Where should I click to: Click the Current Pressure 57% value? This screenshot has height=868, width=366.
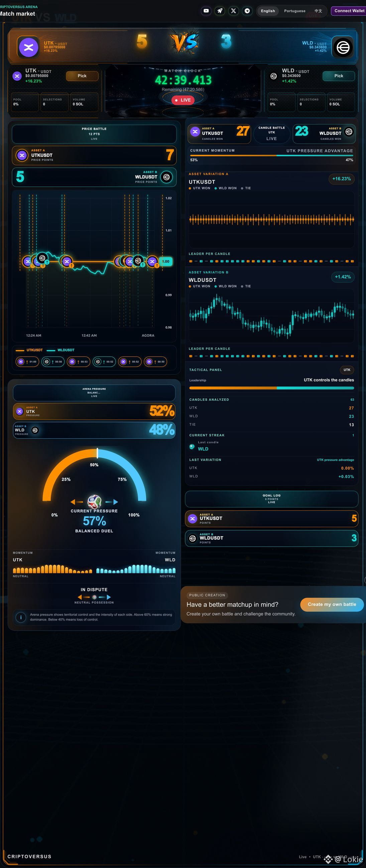(95, 521)
